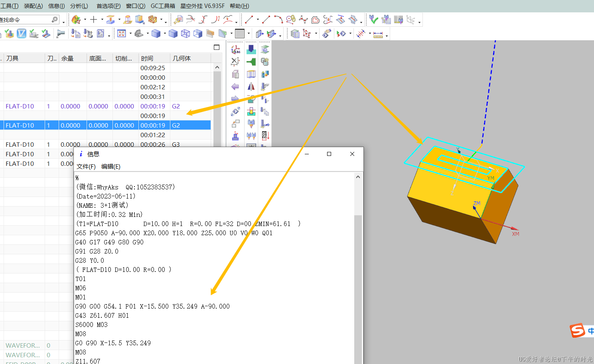Click the 余量 column header
The image size is (594, 364).
tap(73, 58)
